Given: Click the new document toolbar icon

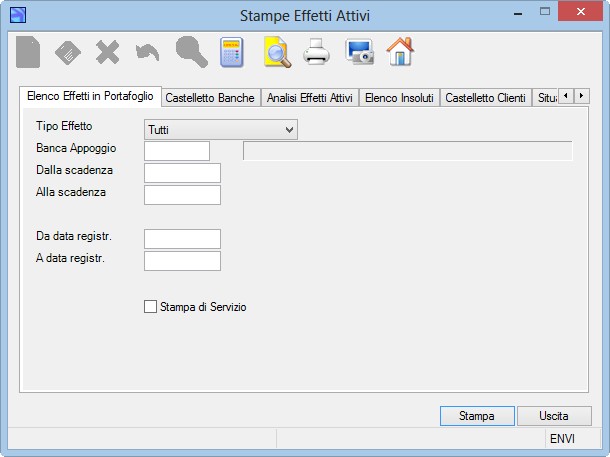Looking at the screenshot, I should (x=28, y=52).
